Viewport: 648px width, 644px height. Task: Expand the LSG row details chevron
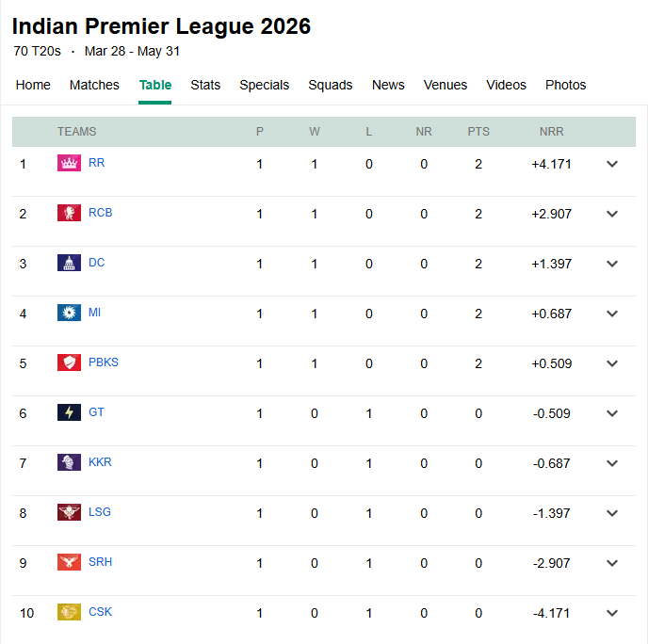(612, 513)
